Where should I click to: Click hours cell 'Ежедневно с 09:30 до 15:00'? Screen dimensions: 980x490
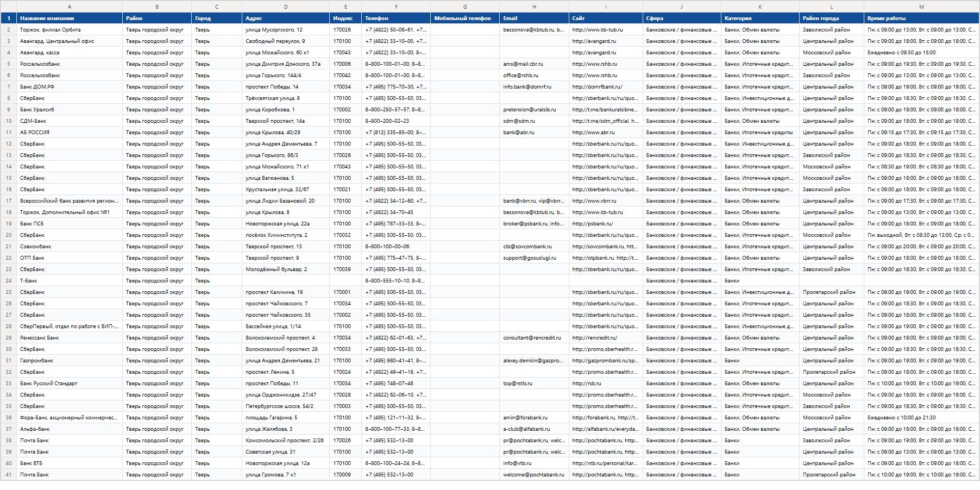pyautogui.click(x=921, y=53)
